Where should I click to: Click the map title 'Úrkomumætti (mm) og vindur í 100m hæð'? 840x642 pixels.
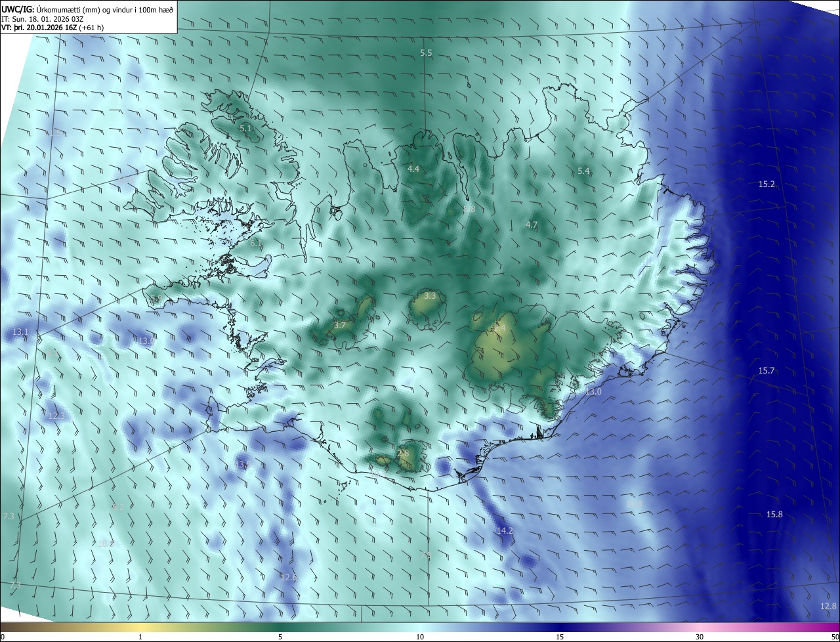[x=106, y=9]
